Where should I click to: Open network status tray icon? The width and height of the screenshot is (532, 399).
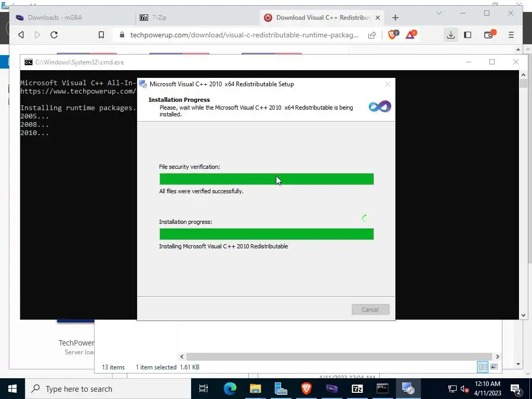point(453,389)
